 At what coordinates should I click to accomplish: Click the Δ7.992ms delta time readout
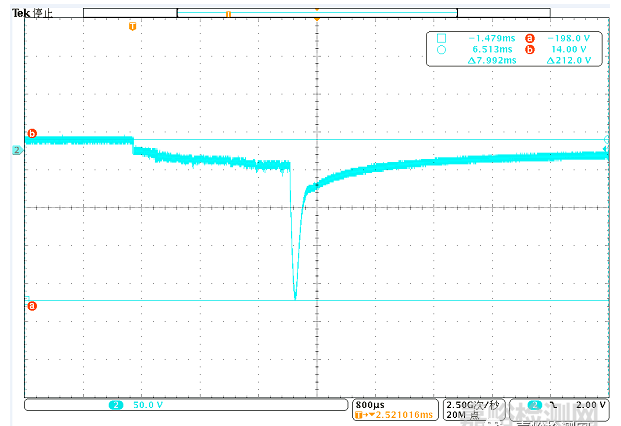[x=492, y=60]
